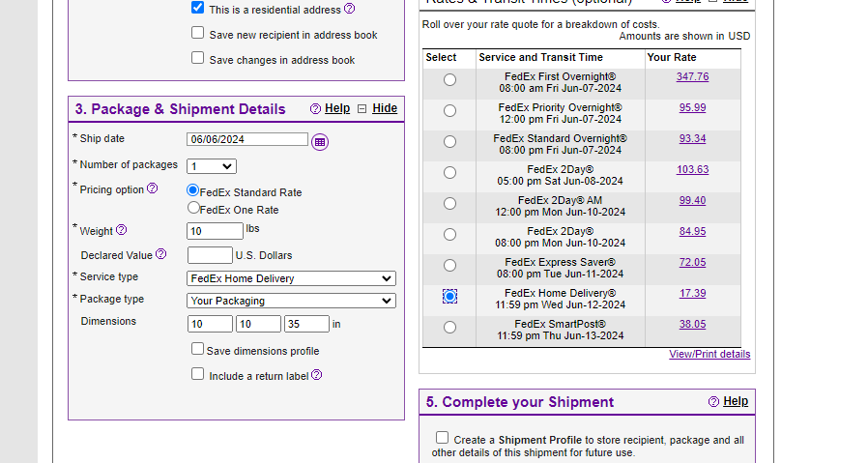Select FedEx 2Day Sat Jun-08 radio button
The image size is (868, 463).
(449, 173)
